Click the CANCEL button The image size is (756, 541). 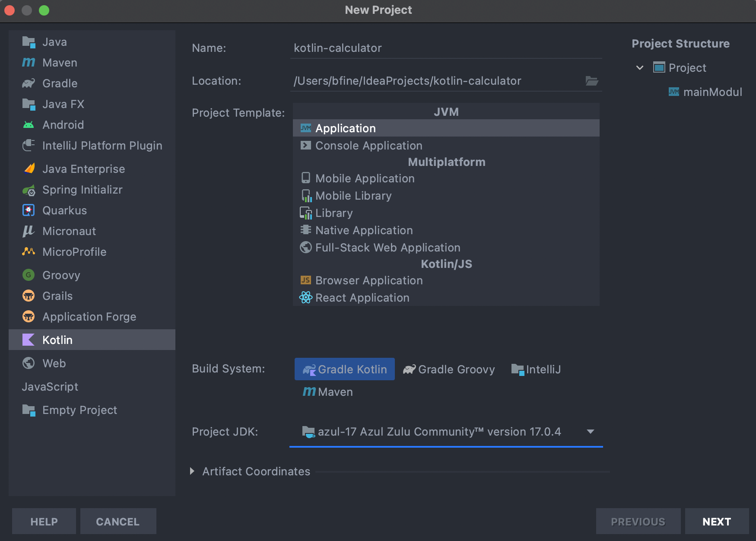click(x=118, y=522)
